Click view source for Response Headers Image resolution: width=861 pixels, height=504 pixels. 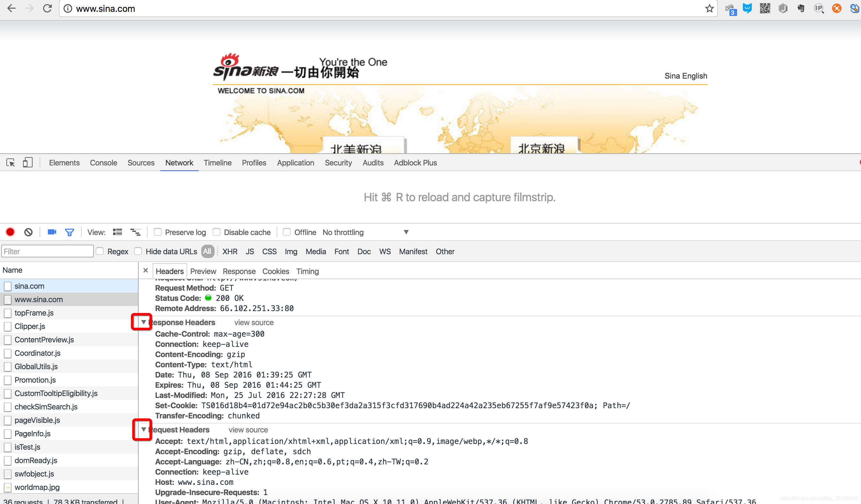(x=253, y=322)
